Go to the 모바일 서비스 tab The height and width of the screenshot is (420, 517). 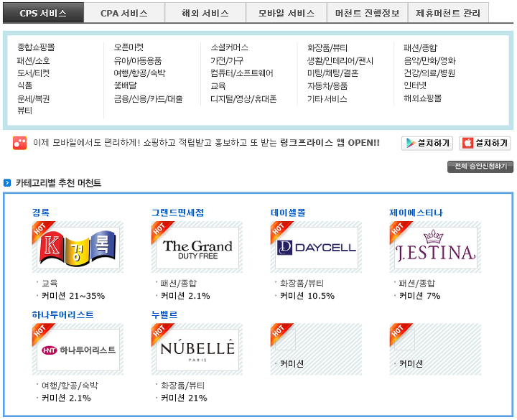point(287,13)
